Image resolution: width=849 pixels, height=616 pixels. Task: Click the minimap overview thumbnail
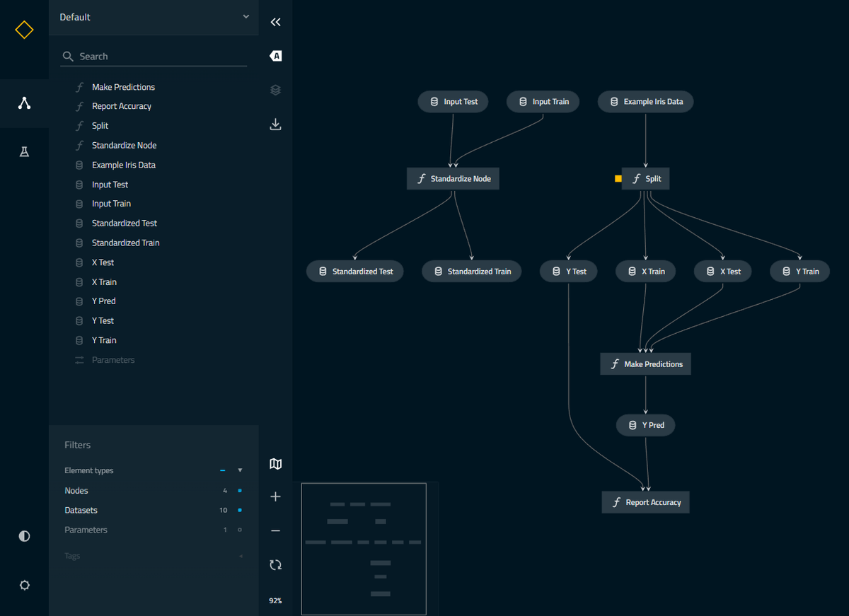(x=364, y=549)
